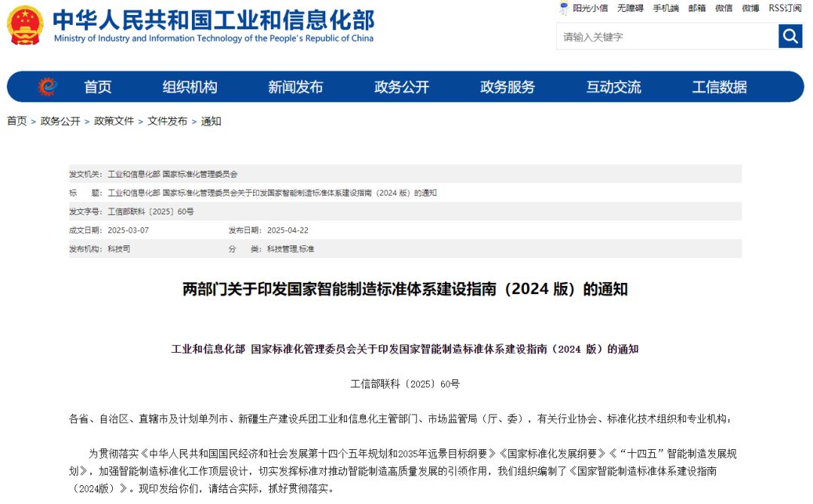Click the 分类 value 科技管理,标准
The height and width of the screenshot is (504, 813).
click(291, 249)
